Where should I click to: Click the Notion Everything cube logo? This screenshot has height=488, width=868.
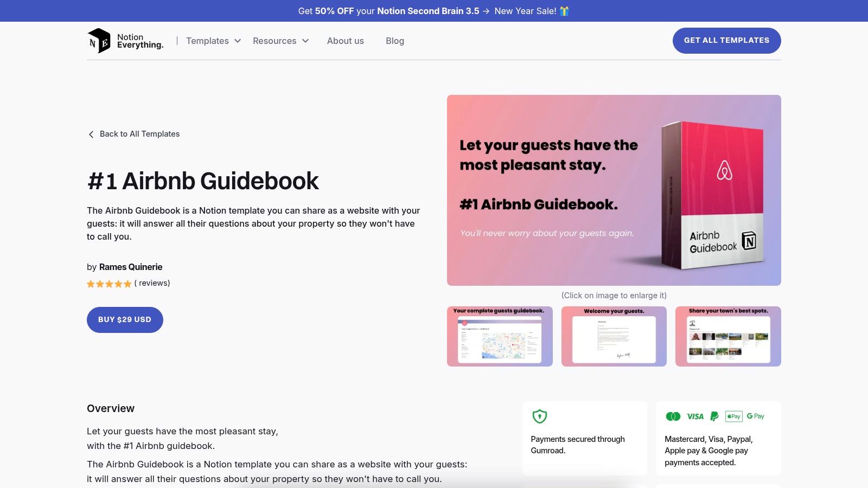point(99,41)
